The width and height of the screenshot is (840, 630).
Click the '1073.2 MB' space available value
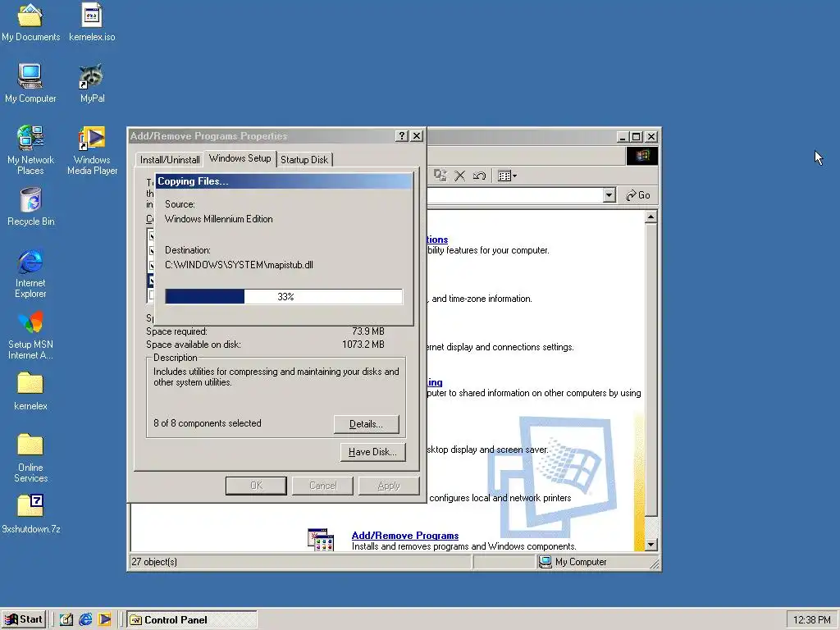pyautogui.click(x=363, y=345)
